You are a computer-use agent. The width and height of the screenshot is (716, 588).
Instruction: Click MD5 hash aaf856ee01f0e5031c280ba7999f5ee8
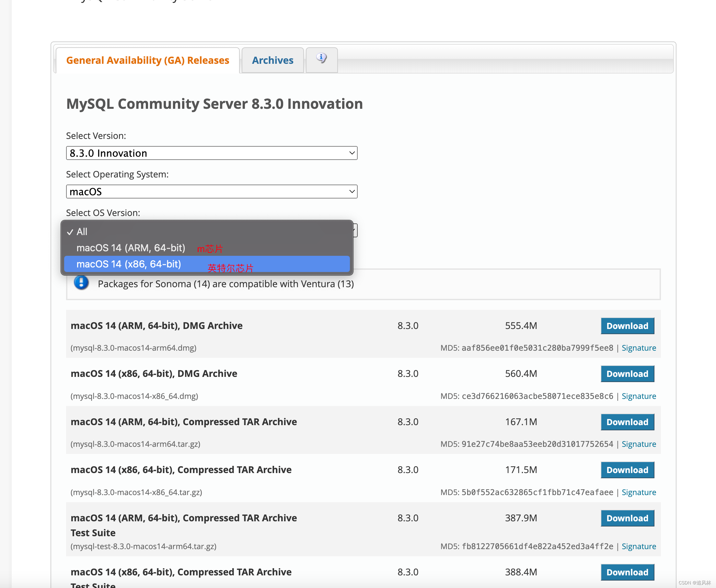pyautogui.click(x=537, y=348)
